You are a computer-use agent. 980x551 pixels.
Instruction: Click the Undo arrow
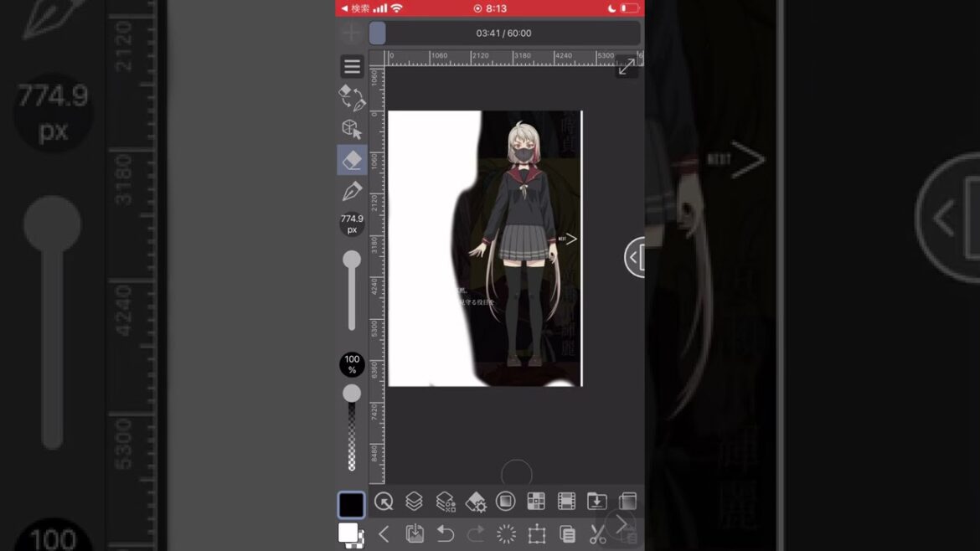445,534
